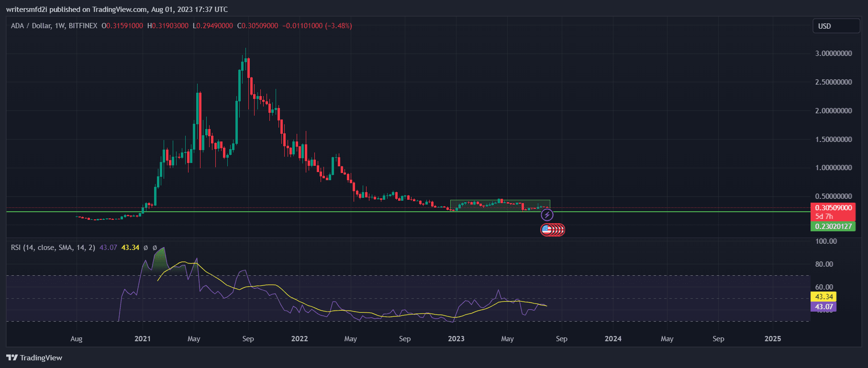Select the green 0.23020127 price level label
The image size is (868, 368).
point(833,227)
